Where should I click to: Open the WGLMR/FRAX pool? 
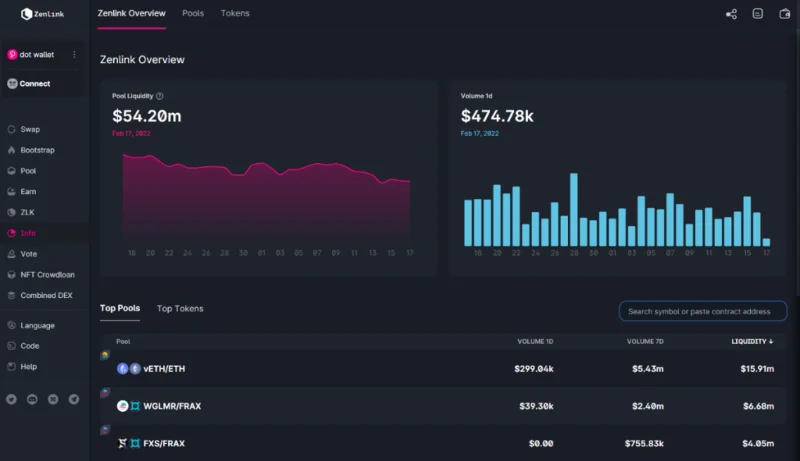[x=172, y=406]
